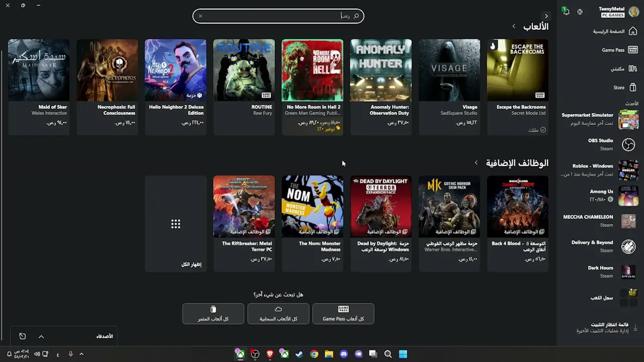644x362 pixels.
Task: Open Back 4 Blood expansion add-on card
Action: 518,223
